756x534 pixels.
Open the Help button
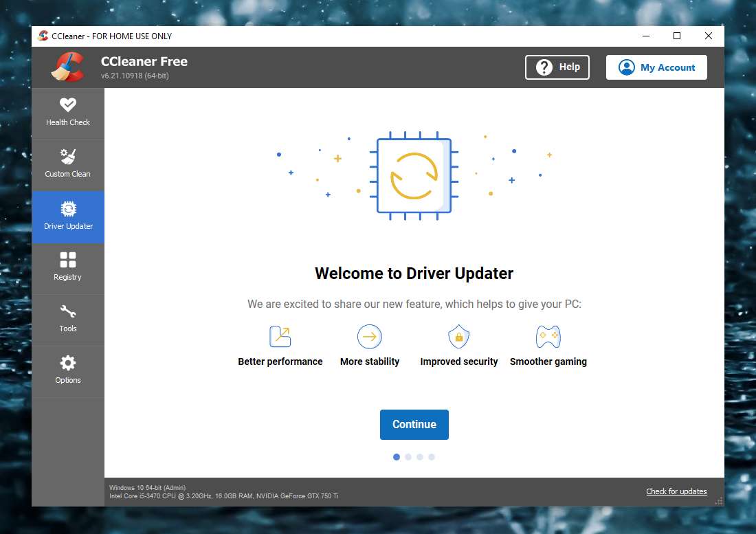coord(557,67)
